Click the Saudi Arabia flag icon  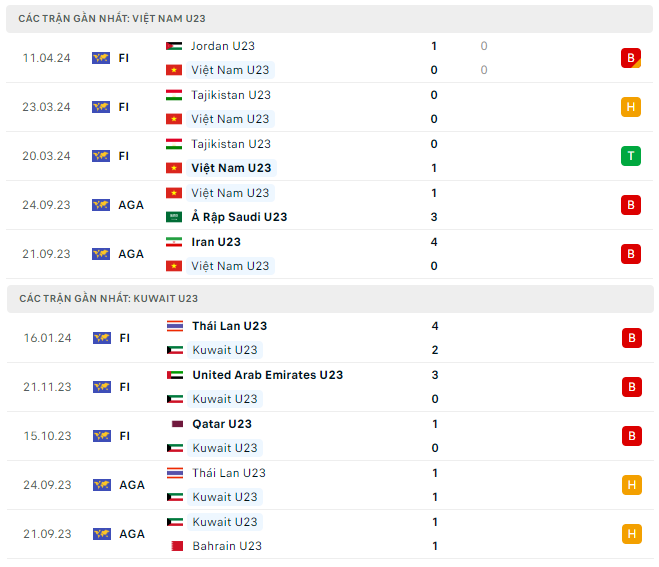(x=174, y=217)
